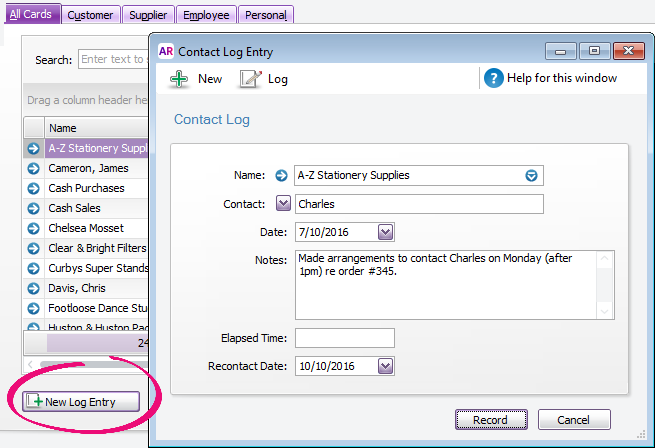Click the green plus New icon

[179, 79]
